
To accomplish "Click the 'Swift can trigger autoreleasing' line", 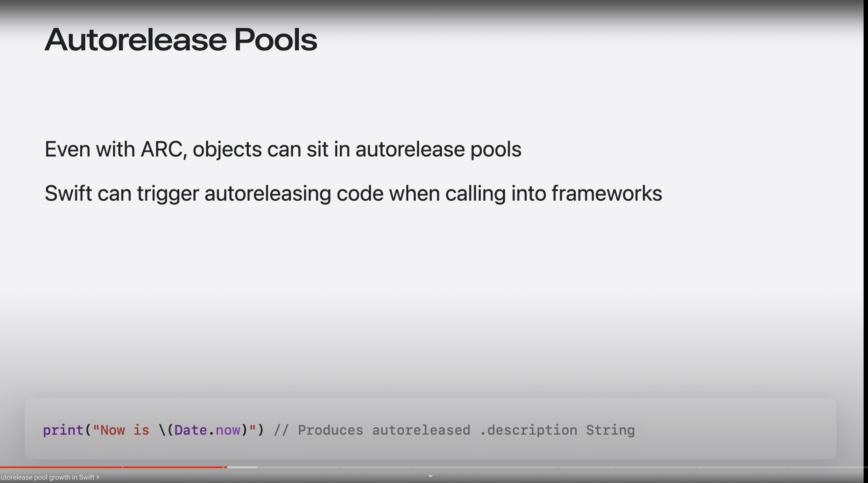I will 353,193.
